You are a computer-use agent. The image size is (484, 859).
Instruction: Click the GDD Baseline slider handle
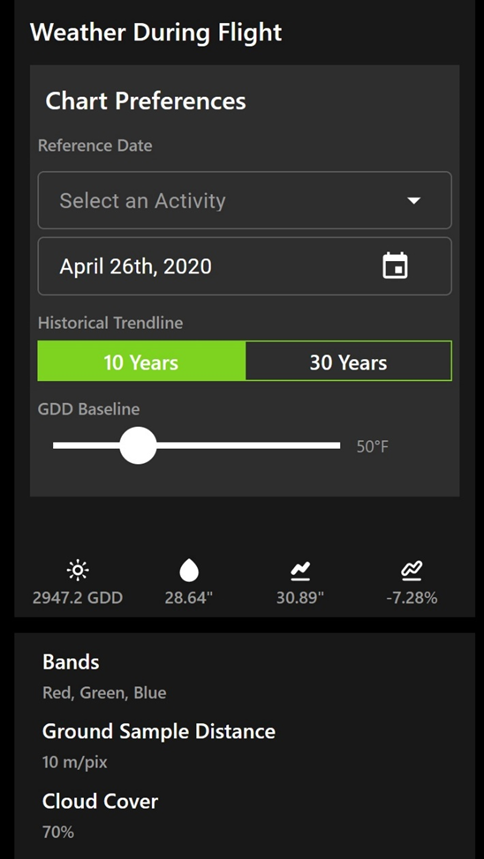click(138, 445)
